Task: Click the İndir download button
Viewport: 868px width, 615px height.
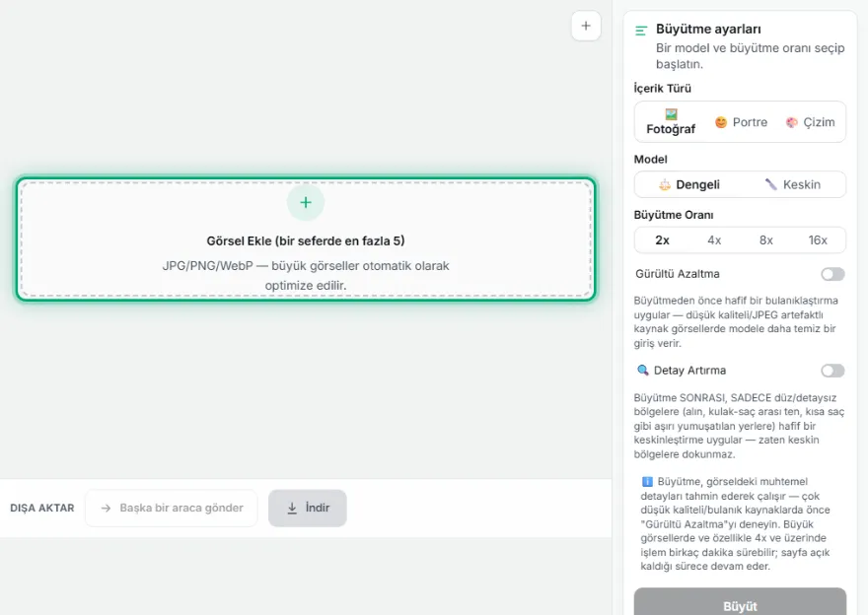Action: coord(308,508)
